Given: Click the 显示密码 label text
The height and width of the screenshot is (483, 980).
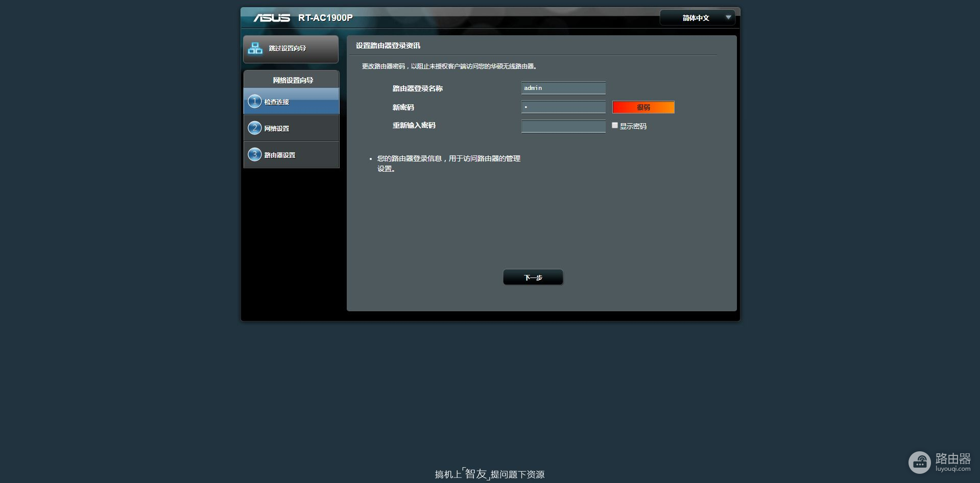Looking at the screenshot, I should pyautogui.click(x=633, y=126).
